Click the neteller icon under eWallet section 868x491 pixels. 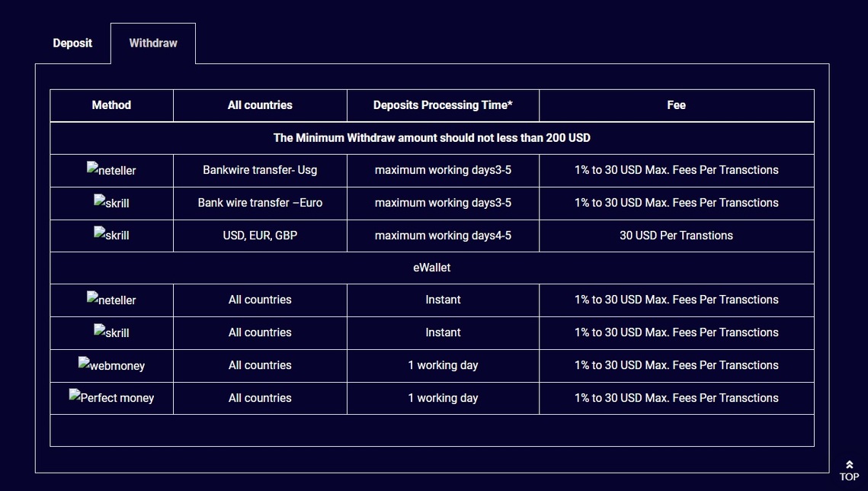111,299
